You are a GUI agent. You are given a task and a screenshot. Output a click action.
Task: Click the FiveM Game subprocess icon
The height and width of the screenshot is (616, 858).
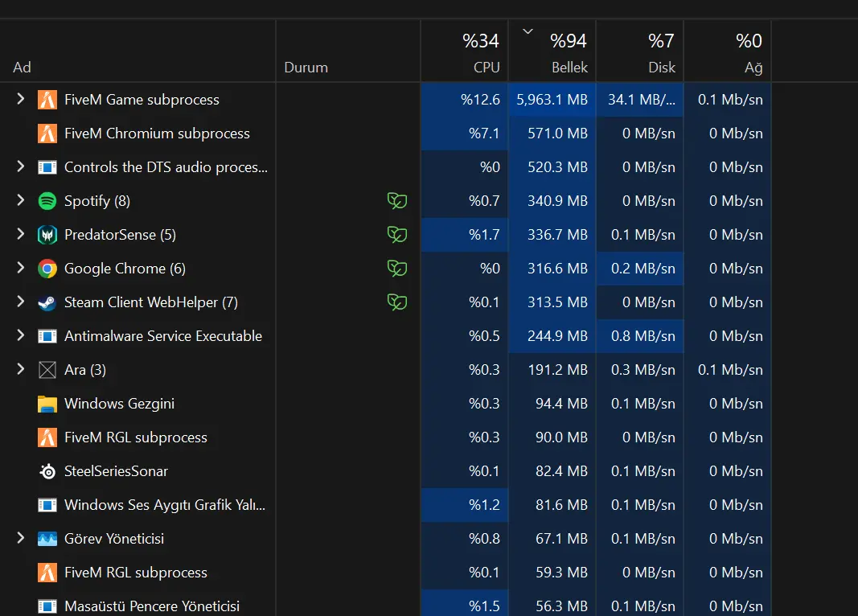point(47,100)
